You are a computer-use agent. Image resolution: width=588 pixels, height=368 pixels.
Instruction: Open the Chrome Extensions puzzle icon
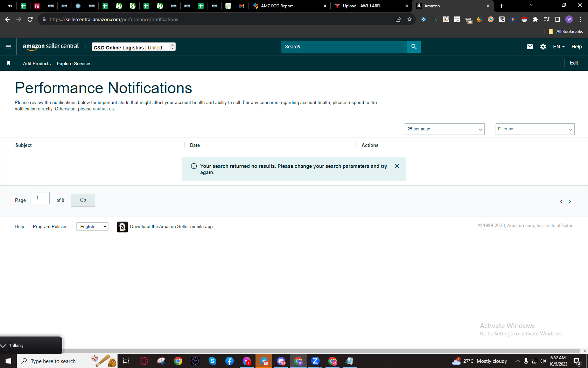tap(535, 19)
